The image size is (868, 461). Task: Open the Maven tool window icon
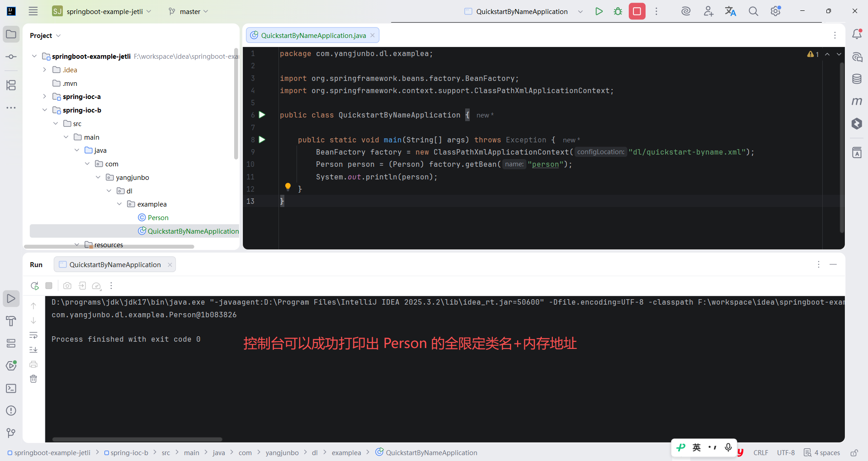pos(857,101)
